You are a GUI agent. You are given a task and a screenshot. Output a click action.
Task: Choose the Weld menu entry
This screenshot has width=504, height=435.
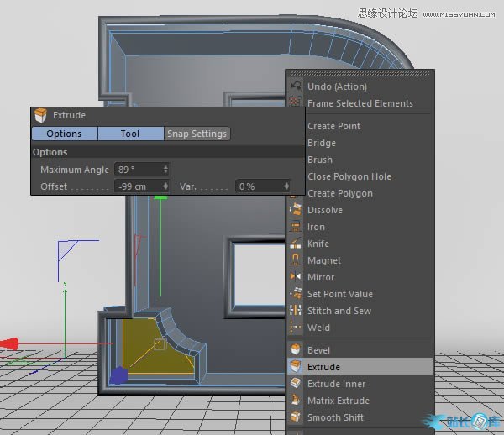tap(318, 328)
